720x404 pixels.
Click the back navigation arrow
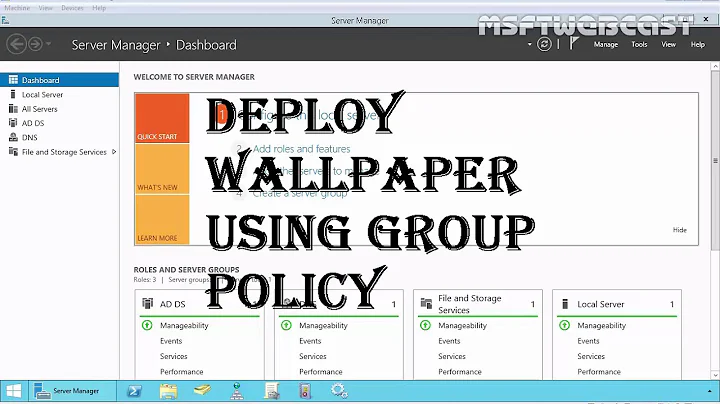16,44
